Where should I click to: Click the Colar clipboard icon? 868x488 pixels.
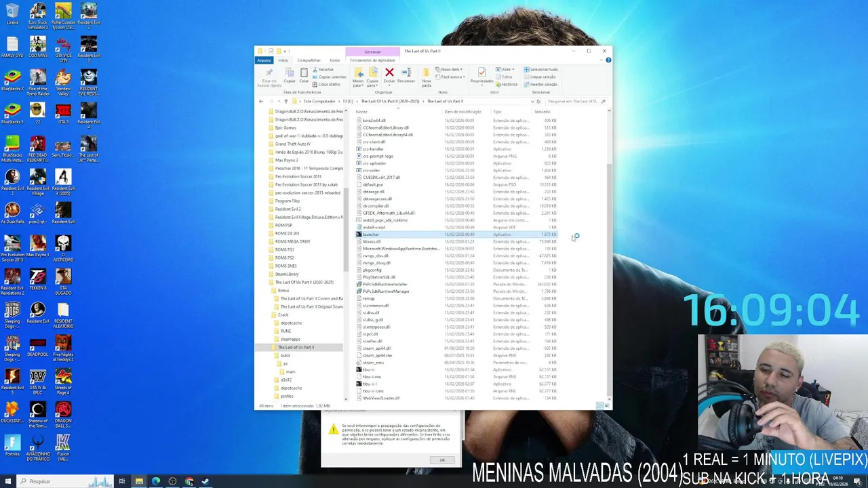coord(304,75)
